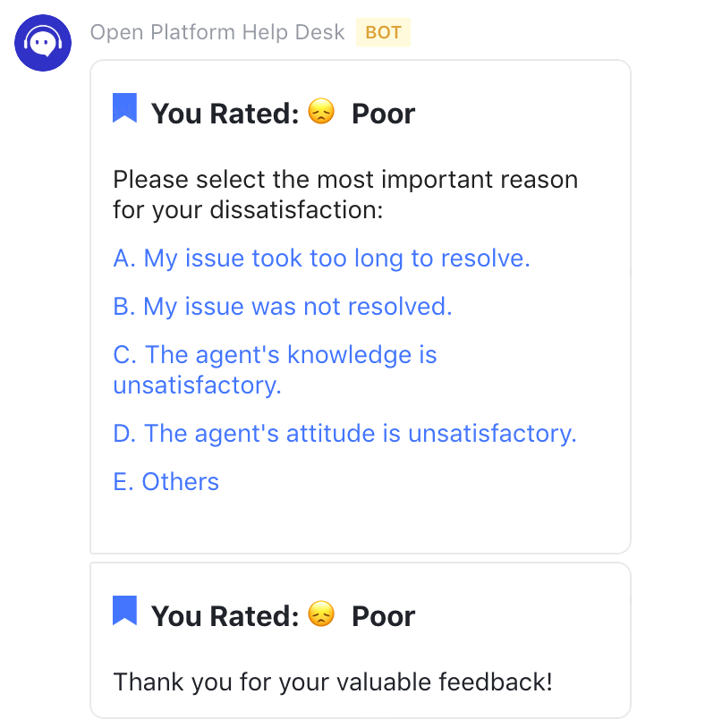Click the "for your dissatisfaction:" line

coord(248,211)
